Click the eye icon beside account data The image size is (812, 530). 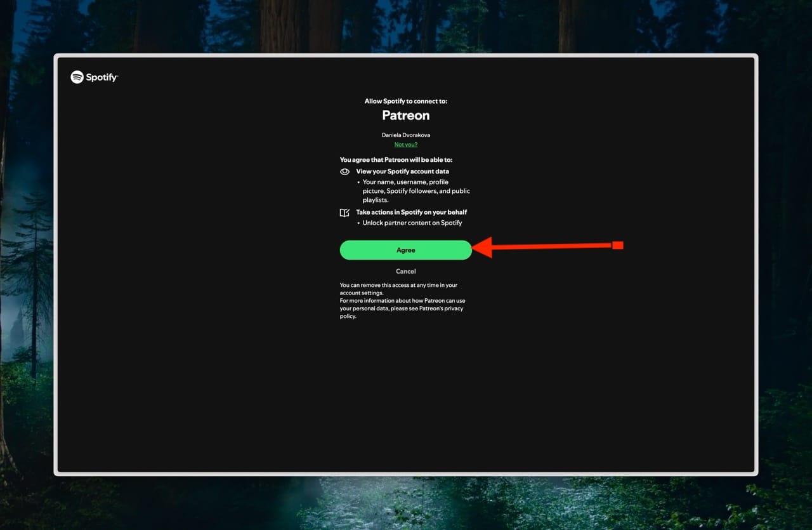tap(344, 171)
